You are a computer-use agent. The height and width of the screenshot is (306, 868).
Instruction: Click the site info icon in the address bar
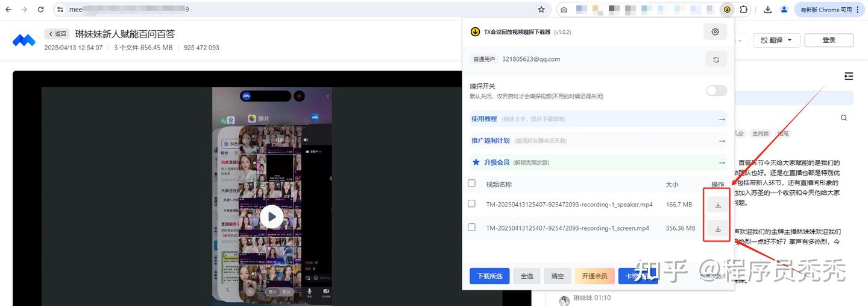[x=60, y=10]
